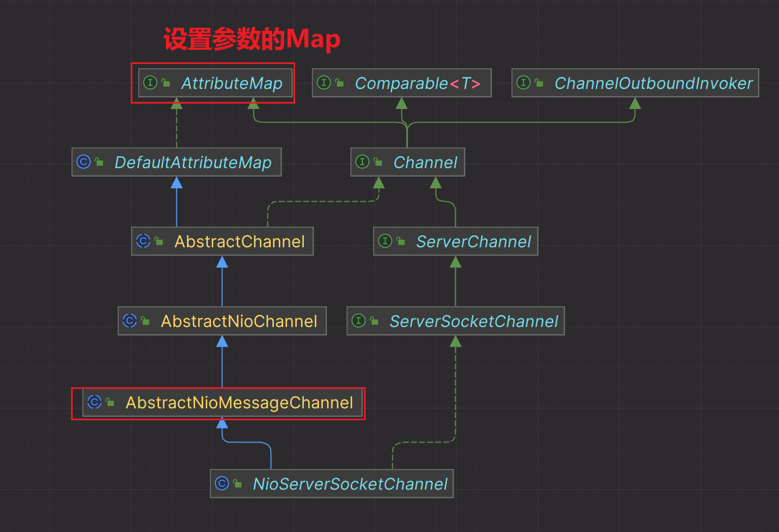779x532 pixels.
Task: Click the red annotation 设置参数的Map
Action: tap(251, 39)
